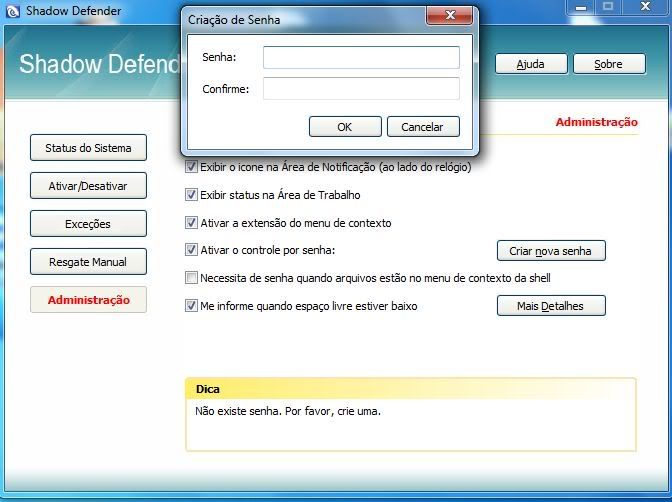
Task: Focus the Senha password field
Action: tap(361, 57)
